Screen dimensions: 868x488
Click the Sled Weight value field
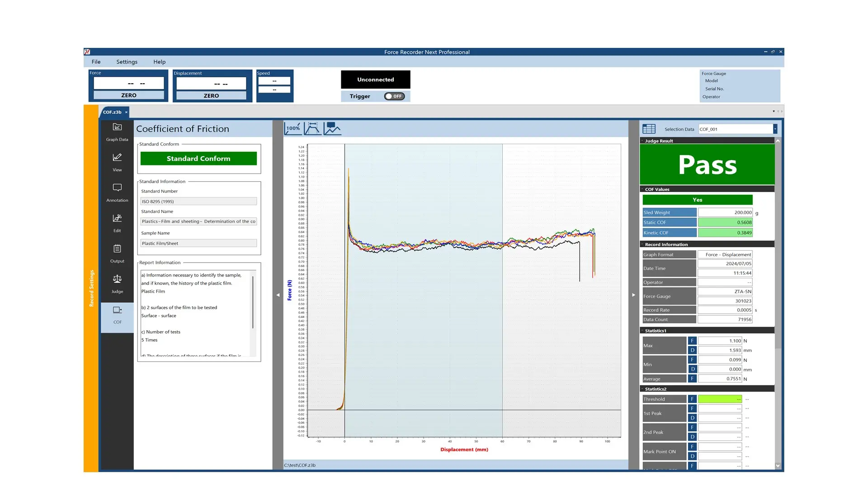click(x=725, y=212)
